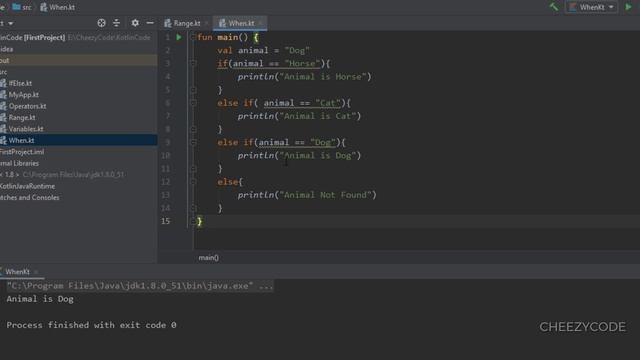Select the WhenKt run console tab
Image resolution: width=640 pixels, height=360 pixels.
tap(17, 271)
